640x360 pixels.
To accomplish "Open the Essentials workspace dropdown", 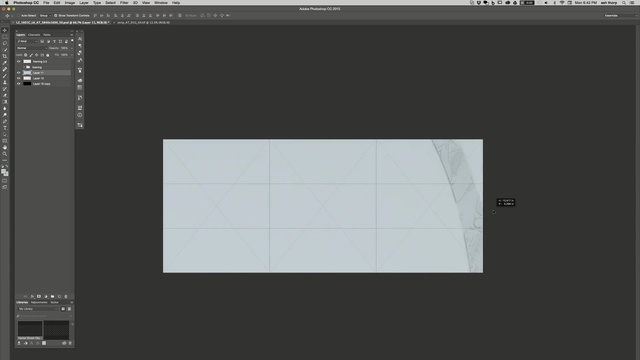I will (620, 16).
